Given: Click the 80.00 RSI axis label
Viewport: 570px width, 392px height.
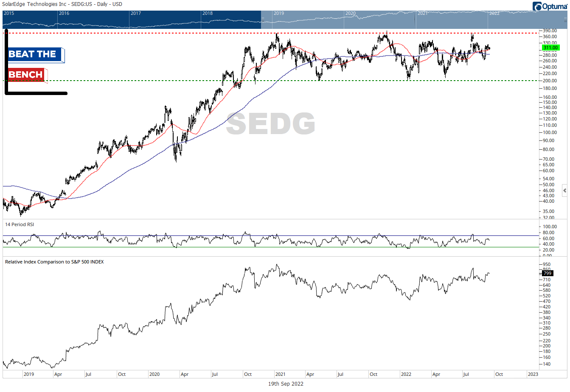Looking at the screenshot, I should (548, 232).
